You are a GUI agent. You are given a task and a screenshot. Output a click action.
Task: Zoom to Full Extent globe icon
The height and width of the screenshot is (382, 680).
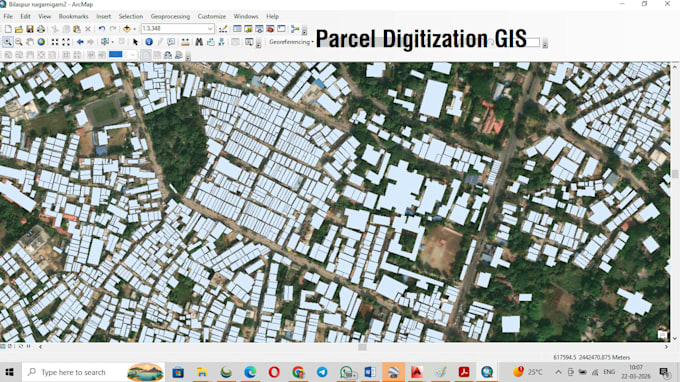(x=41, y=42)
